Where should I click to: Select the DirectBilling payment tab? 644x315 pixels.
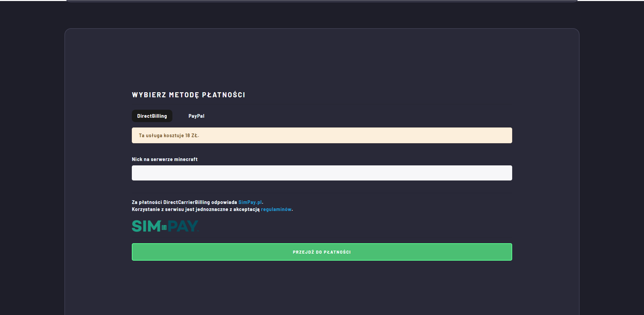pos(152,116)
